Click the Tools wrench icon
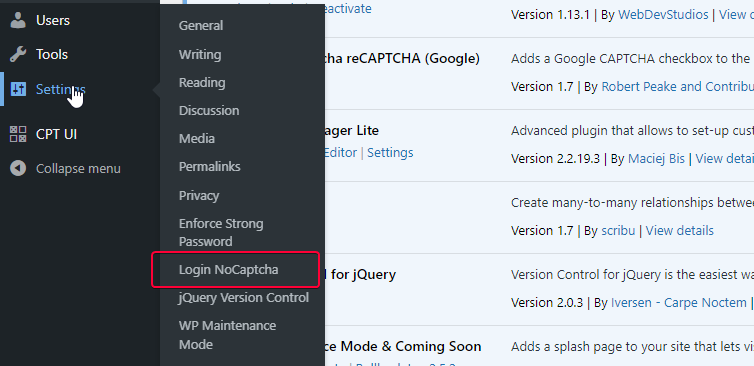The image size is (754, 366). point(18,54)
